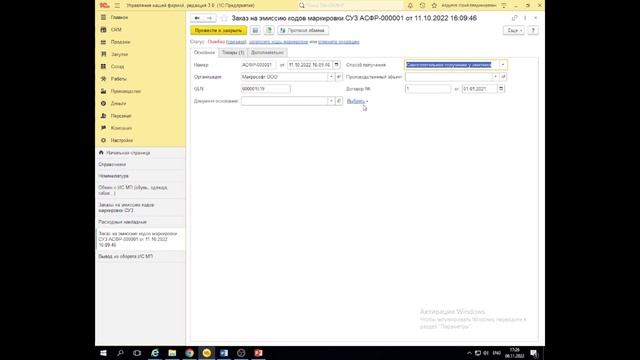Image resolution: width=640 pixels, height=360 pixels.
Task: Open the Выбрать dropdown link
Action: pos(357,101)
